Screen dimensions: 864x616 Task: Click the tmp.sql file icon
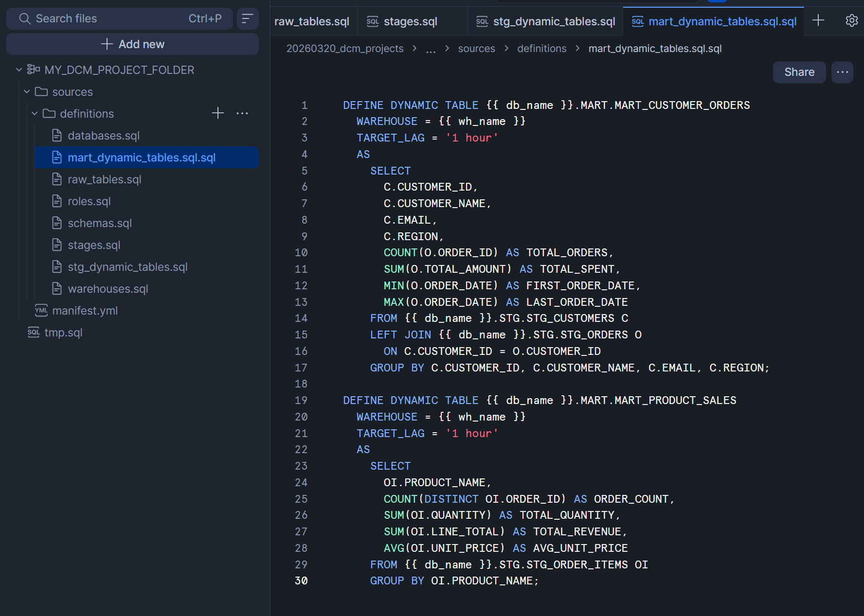click(34, 333)
